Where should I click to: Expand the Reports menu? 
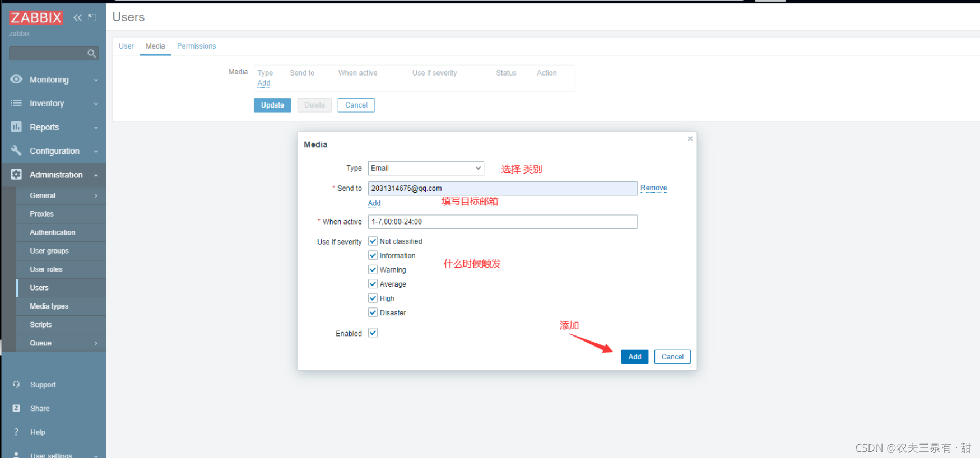coord(96,128)
